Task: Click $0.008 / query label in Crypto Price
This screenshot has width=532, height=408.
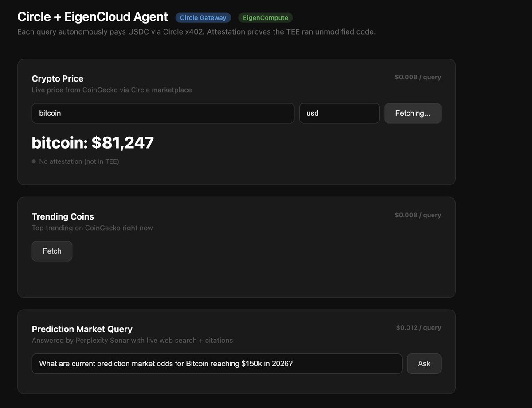Action: pos(418,77)
